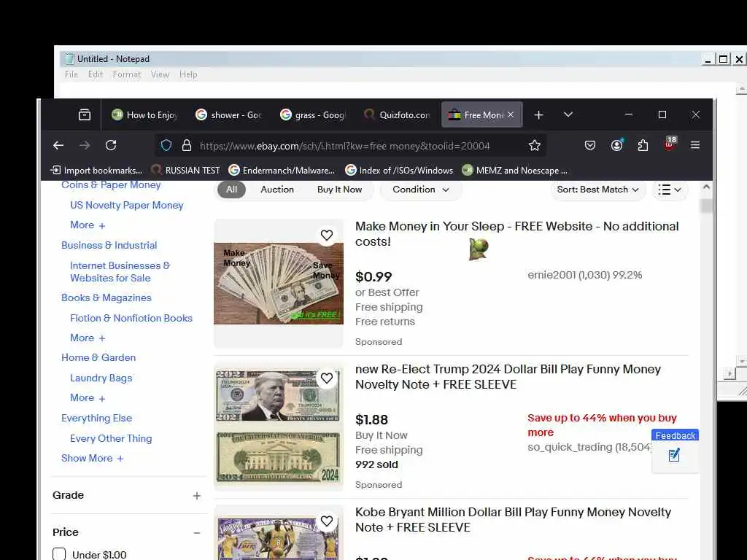Open Every Other Thing category
Viewport: 747px width, 560px height.
tap(111, 438)
